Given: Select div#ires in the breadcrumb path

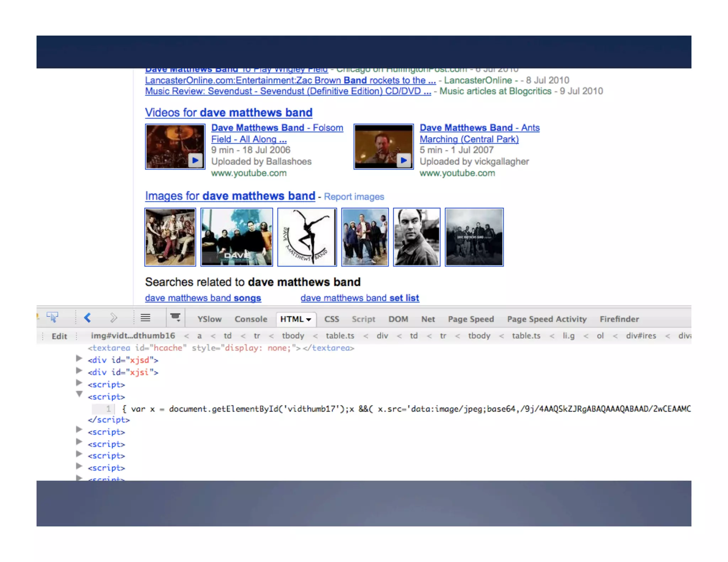Looking at the screenshot, I should click(641, 336).
